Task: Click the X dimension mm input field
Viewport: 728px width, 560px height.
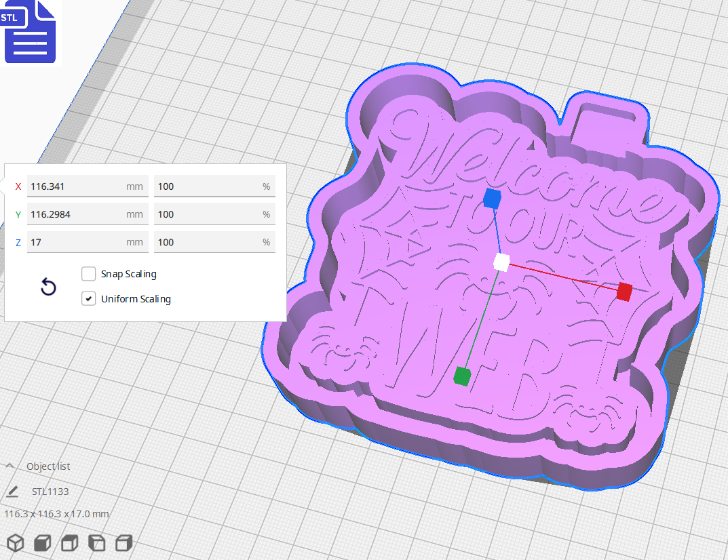Action: pos(87,186)
